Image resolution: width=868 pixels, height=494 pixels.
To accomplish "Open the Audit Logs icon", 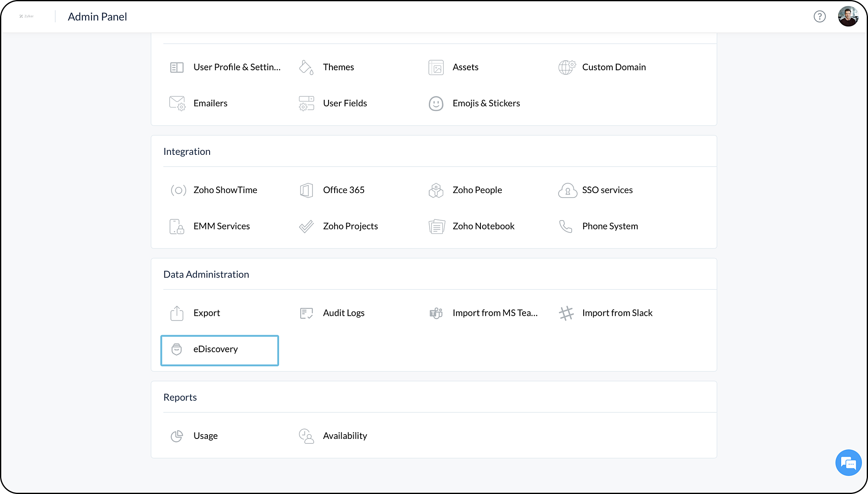I will tap(306, 313).
